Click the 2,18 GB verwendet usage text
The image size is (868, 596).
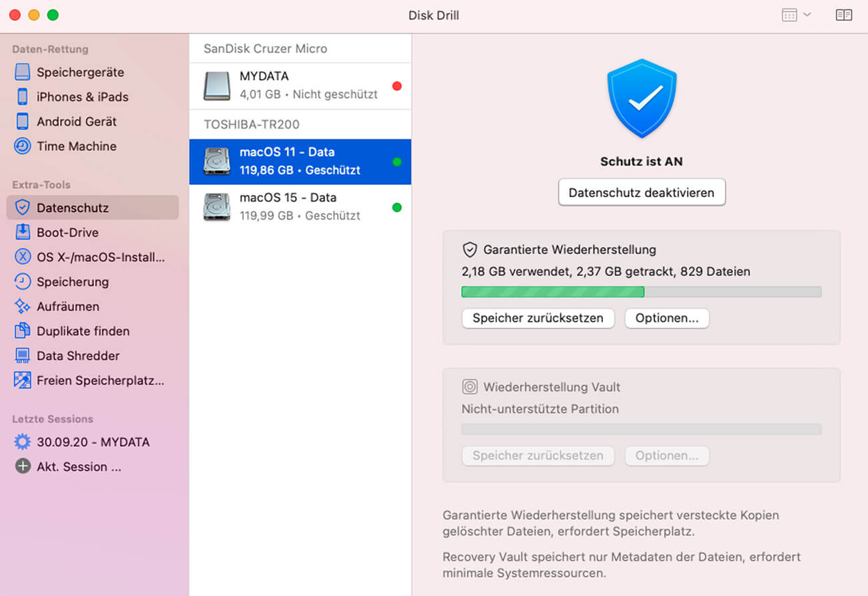[606, 272]
